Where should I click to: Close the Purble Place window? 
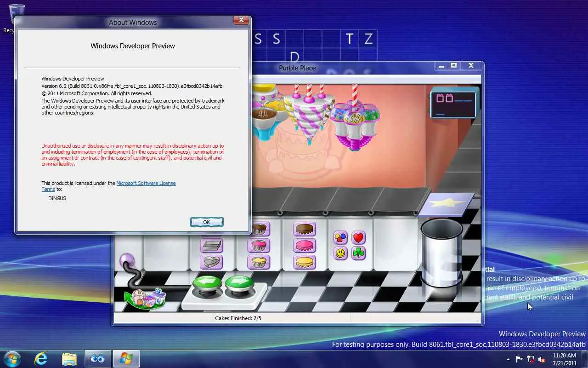pyautogui.click(x=471, y=66)
